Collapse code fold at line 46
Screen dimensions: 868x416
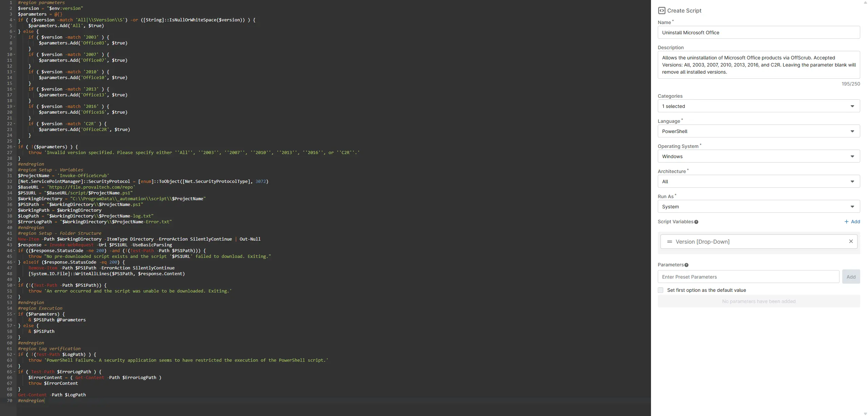(14, 262)
